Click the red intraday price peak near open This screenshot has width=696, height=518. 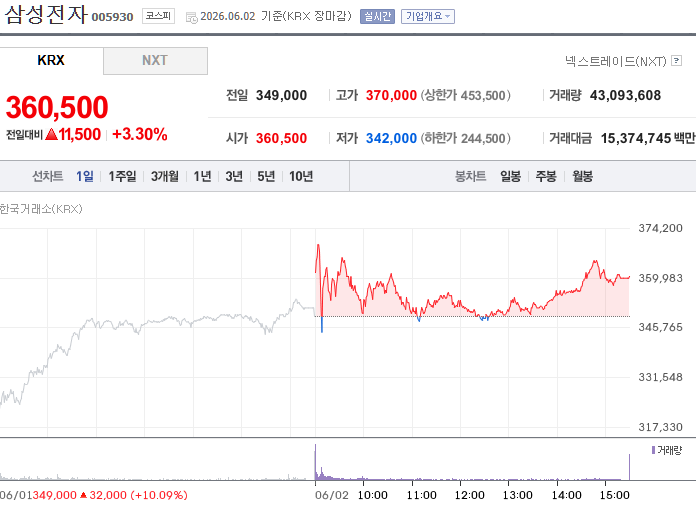pos(318,245)
